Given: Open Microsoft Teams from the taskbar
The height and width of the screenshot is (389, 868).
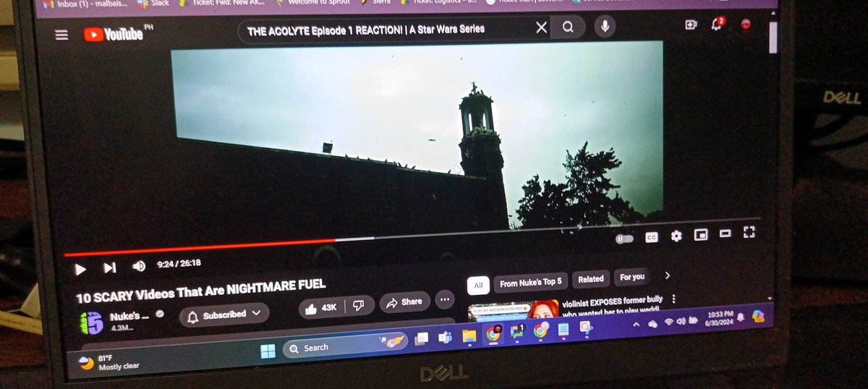Looking at the screenshot, I should (x=445, y=337).
